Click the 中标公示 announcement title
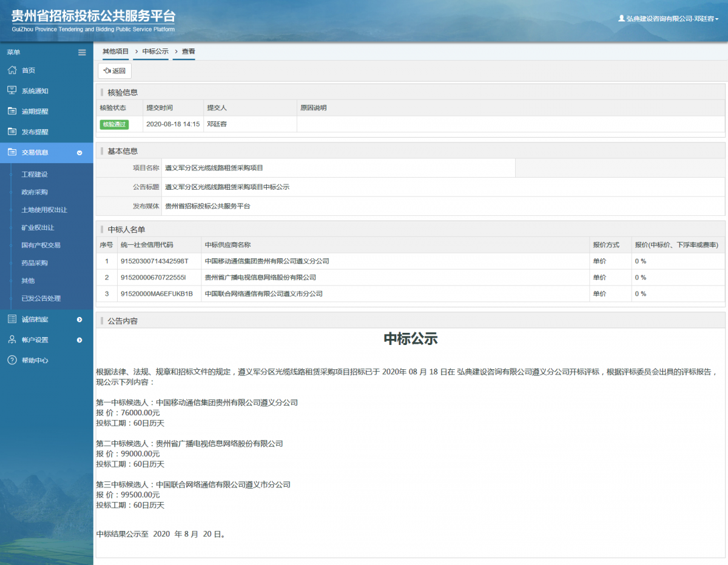Image resolution: width=728 pixels, height=565 pixels. point(411,339)
